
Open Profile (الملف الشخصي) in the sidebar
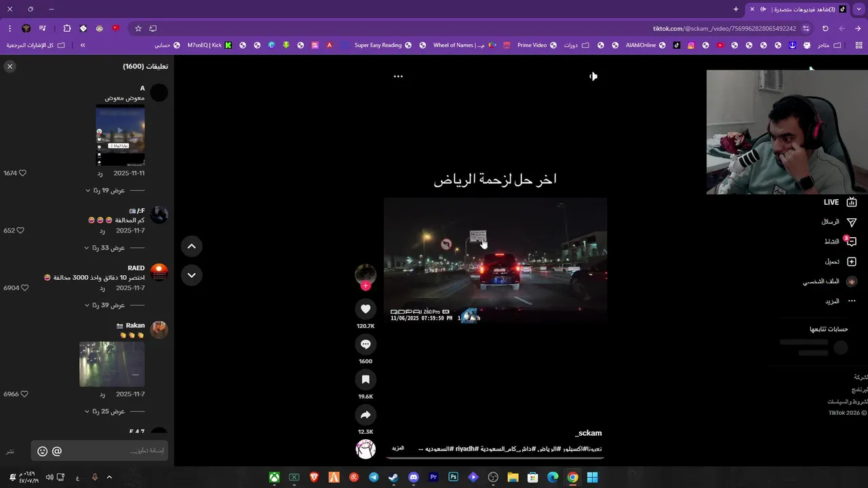point(830,281)
